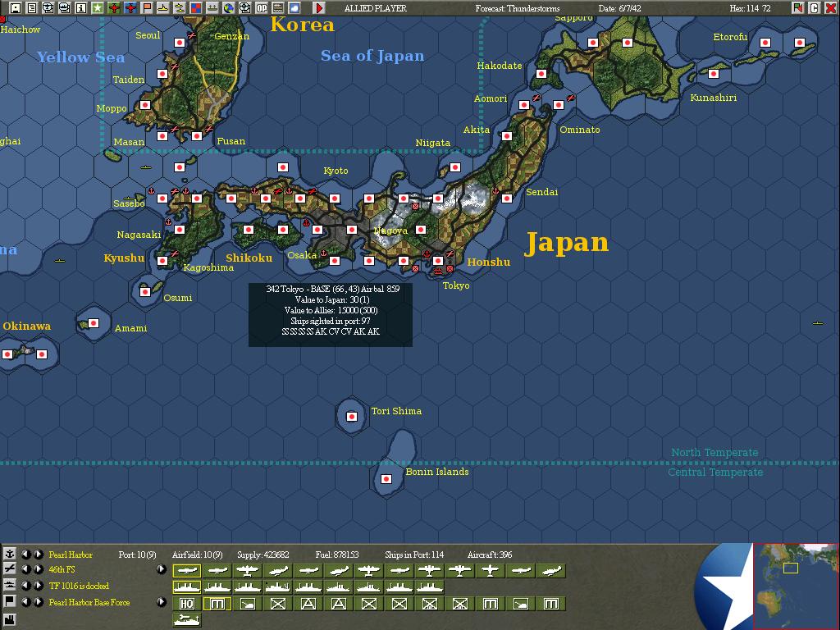Screen dimensions: 840x630
Task: Toggle the red and blue checkered icon
Action: click(x=195, y=8)
